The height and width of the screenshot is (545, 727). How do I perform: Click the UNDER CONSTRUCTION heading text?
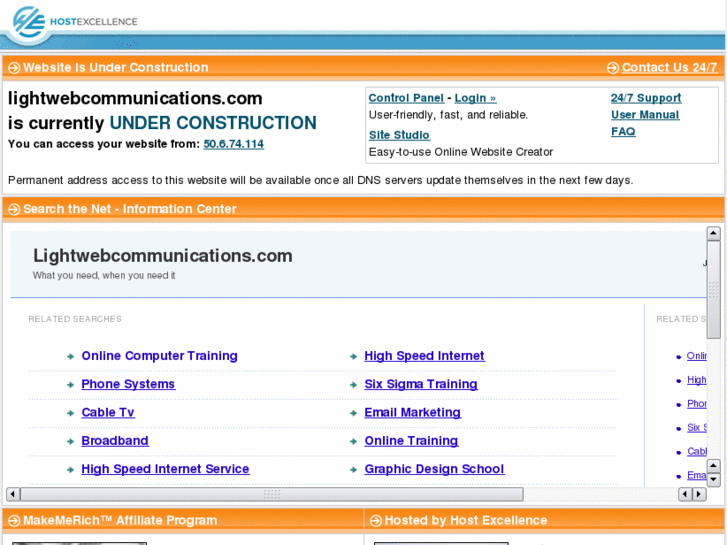tap(213, 123)
